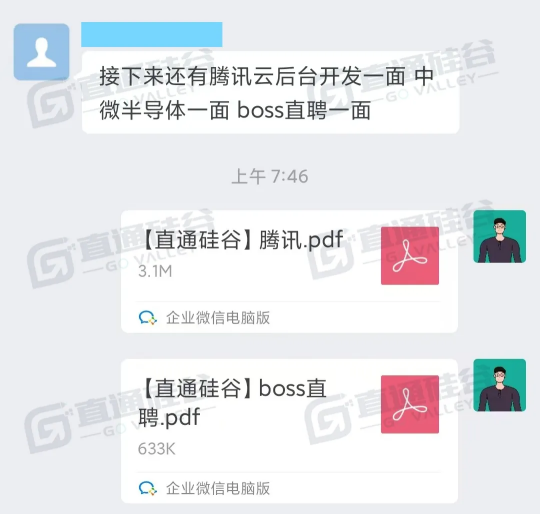Image resolution: width=540 pixels, height=514 pixels.
Task: Tap the 上午 7:46 timestamp
Action: click(x=270, y=176)
